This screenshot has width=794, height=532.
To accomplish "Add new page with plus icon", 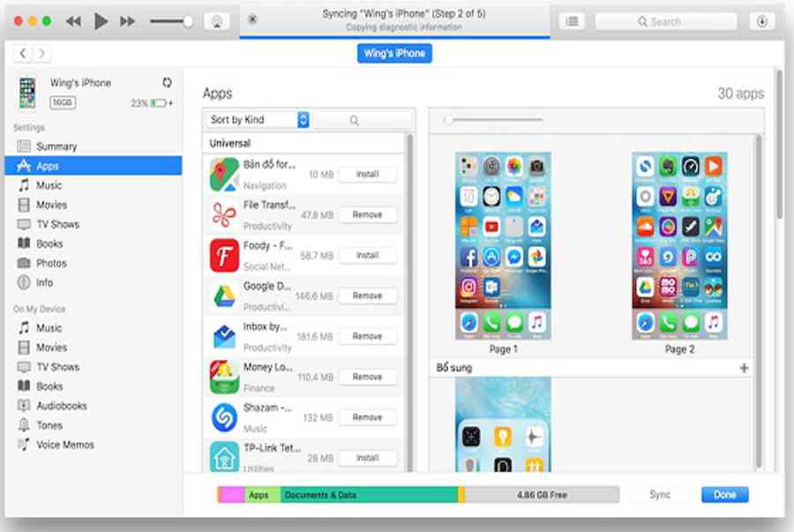I will [744, 368].
